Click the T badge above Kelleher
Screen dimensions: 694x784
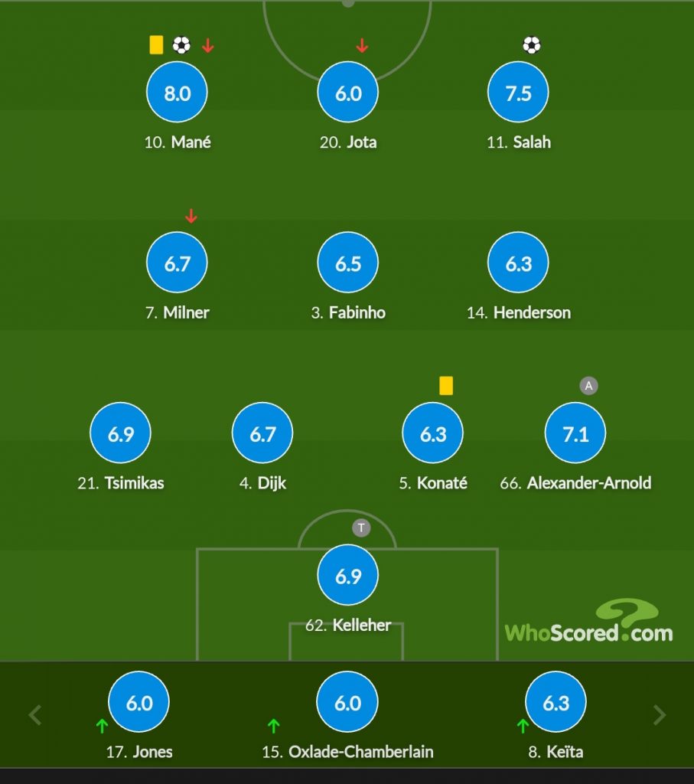click(361, 528)
